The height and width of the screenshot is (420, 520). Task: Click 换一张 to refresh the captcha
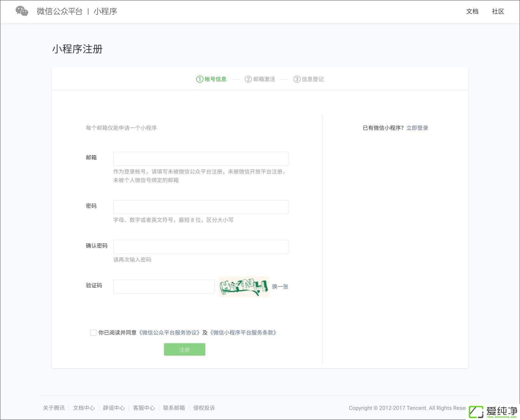pos(280,287)
